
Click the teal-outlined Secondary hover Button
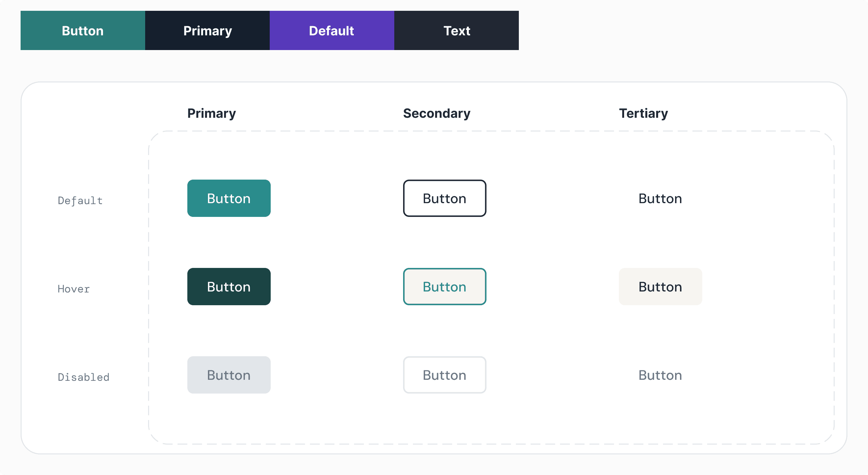pyautogui.click(x=444, y=287)
